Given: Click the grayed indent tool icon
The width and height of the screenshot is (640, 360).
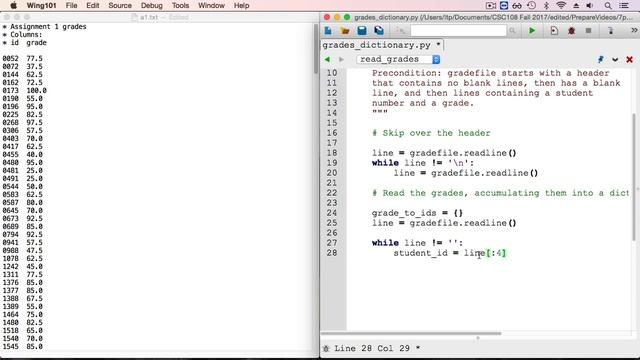Looking at the screenshot, I should coord(400,31).
